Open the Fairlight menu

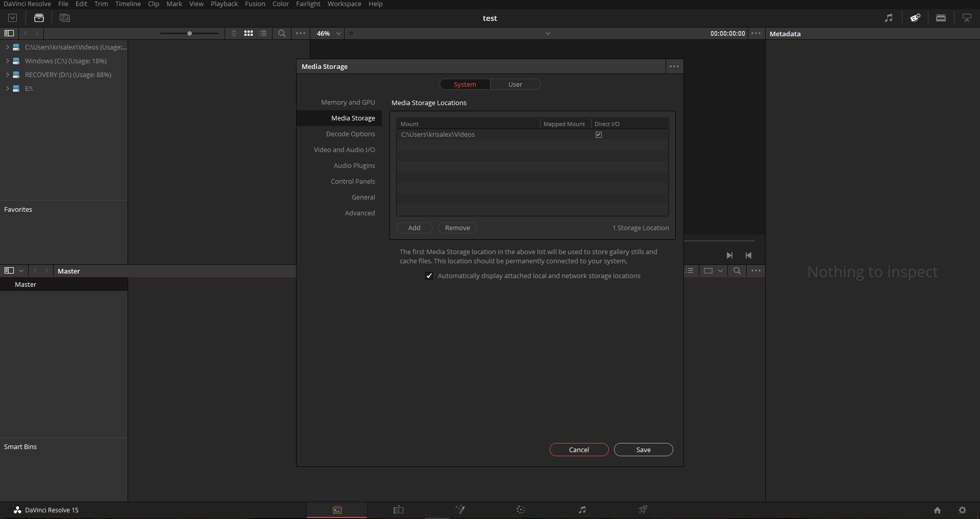tap(308, 4)
